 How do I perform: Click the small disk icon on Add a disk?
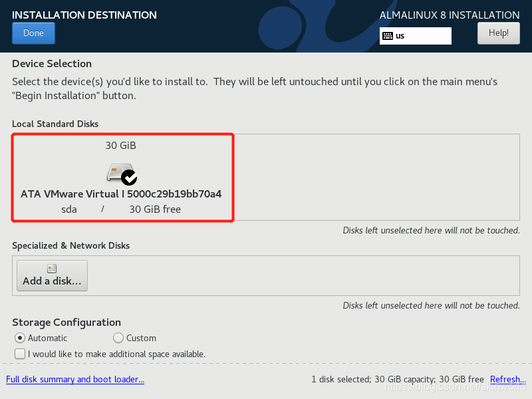(52, 269)
